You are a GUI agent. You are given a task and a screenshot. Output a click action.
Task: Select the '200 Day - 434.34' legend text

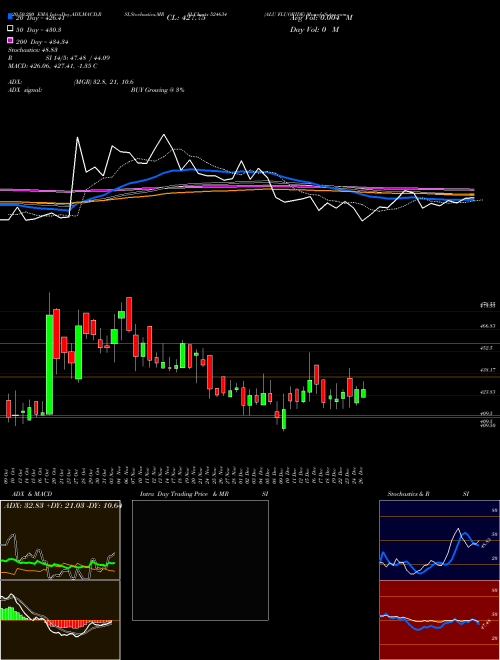42,42
